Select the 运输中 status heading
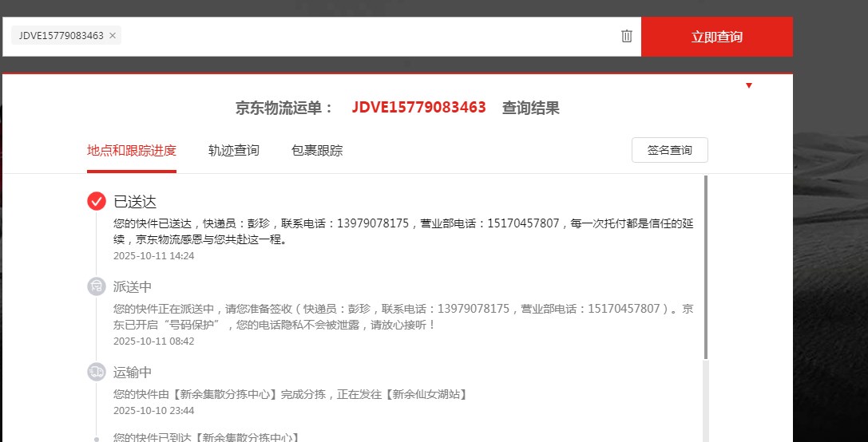The width and height of the screenshot is (868, 442). [x=133, y=372]
